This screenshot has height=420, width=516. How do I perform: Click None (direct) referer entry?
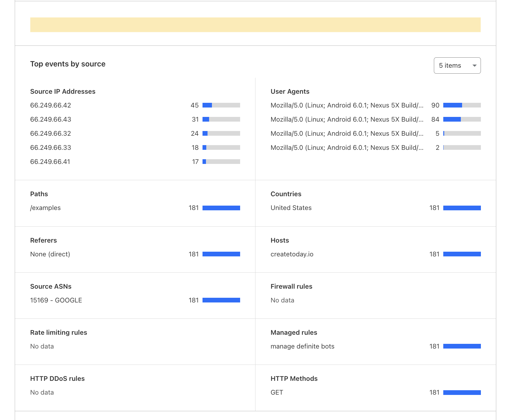50,254
